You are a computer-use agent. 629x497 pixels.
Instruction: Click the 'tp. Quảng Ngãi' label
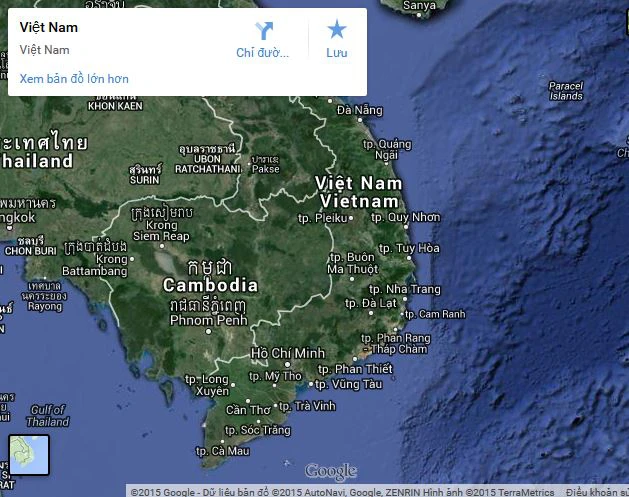[387, 149]
